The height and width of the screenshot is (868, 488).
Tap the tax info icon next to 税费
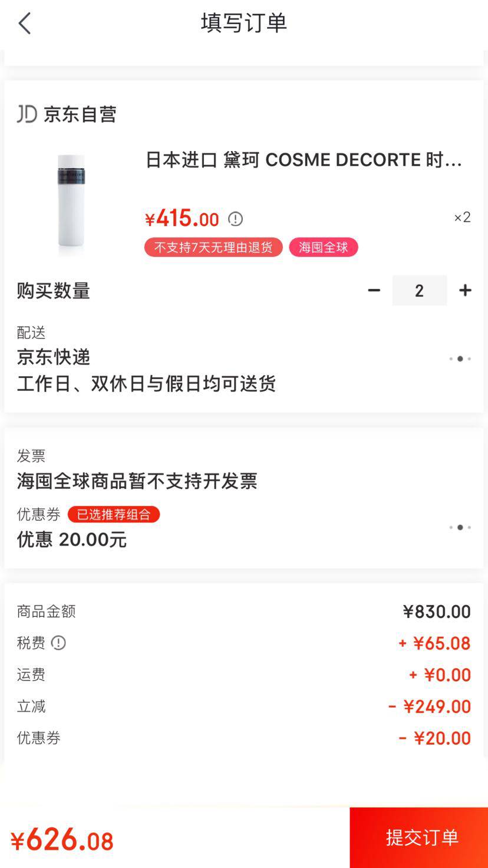(x=58, y=643)
